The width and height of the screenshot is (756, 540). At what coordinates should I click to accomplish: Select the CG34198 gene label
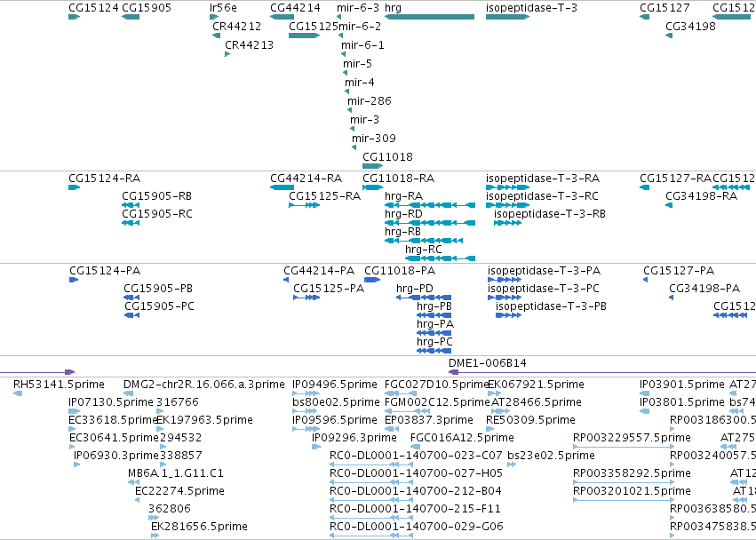690,26
